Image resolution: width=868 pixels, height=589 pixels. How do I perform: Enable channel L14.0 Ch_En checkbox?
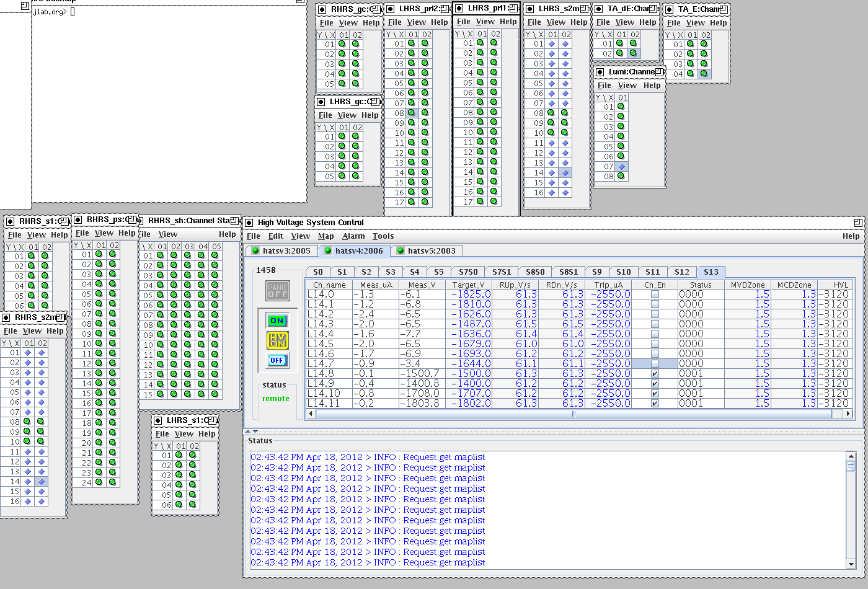[x=655, y=294]
